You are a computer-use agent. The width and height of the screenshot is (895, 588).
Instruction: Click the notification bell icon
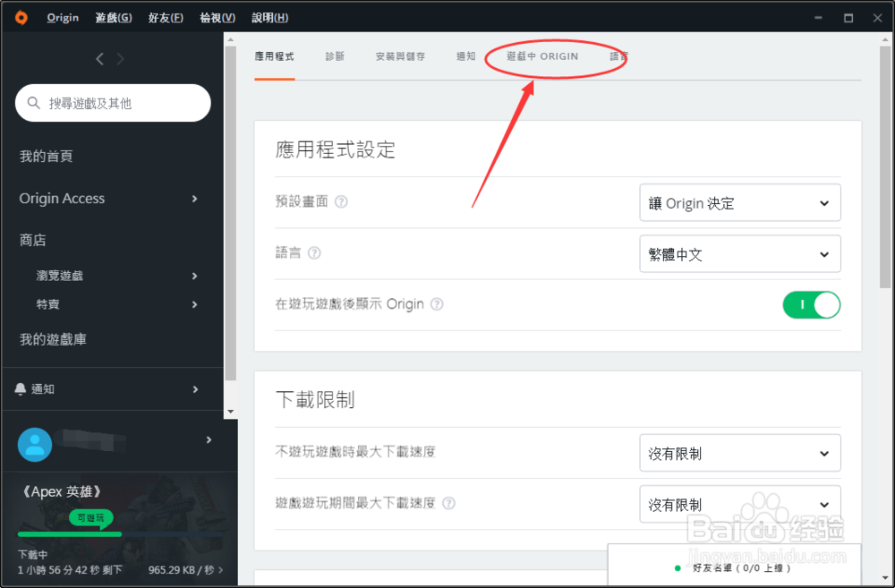click(20, 388)
